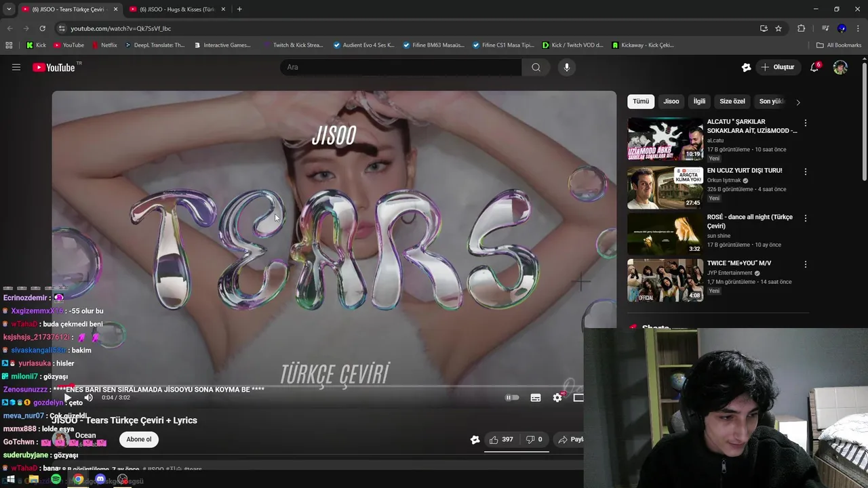Select the Jisoo filter chip
The width and height of the screenshot is (868, 488).
click(671, 102)
